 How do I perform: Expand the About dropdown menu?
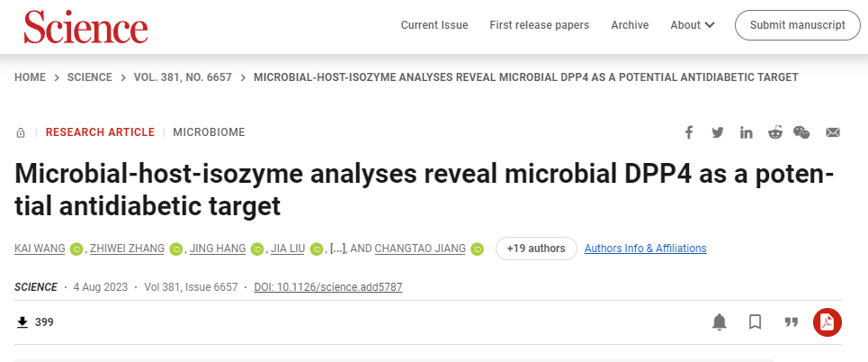693,25
